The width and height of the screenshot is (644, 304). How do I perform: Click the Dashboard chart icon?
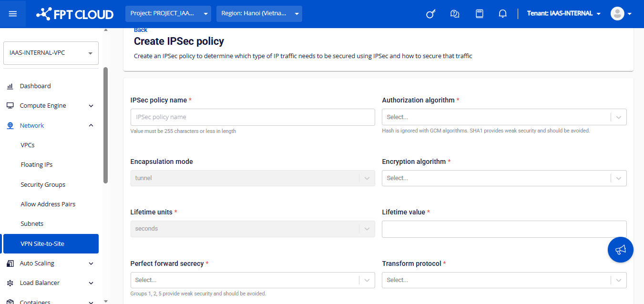10,86
